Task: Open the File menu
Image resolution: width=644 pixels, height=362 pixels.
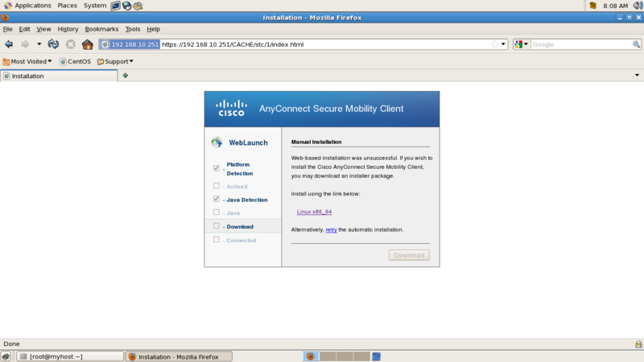Action: [8, 29]
